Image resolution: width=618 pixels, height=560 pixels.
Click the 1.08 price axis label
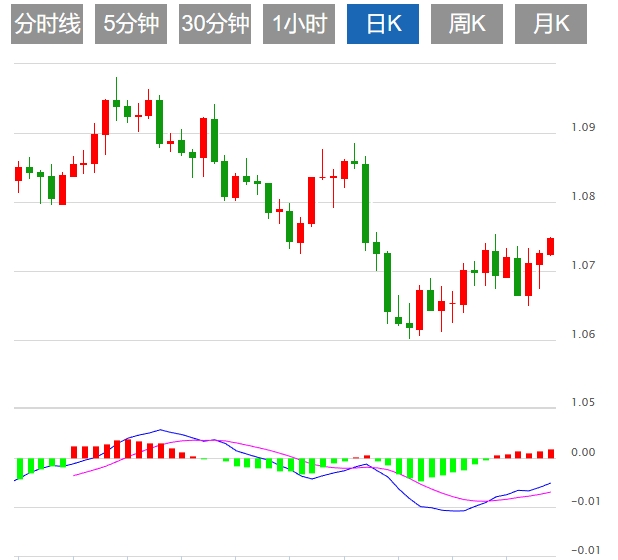[583, 197]
